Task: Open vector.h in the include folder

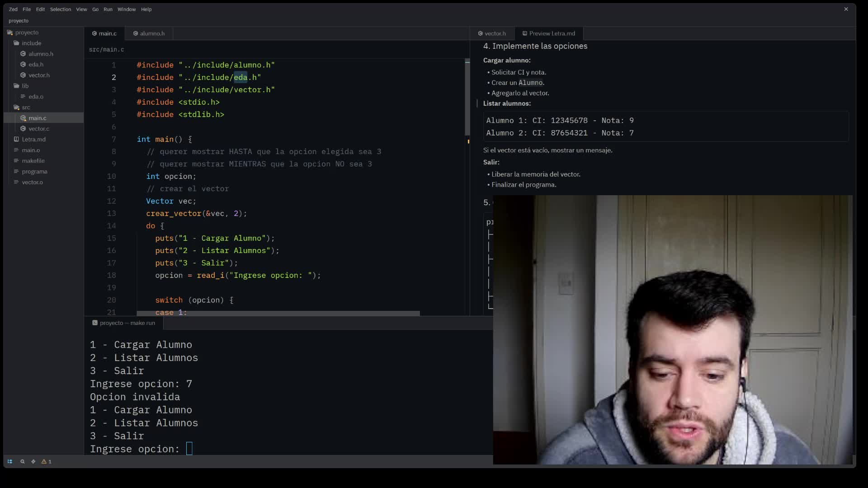Action: pos(39,75)
